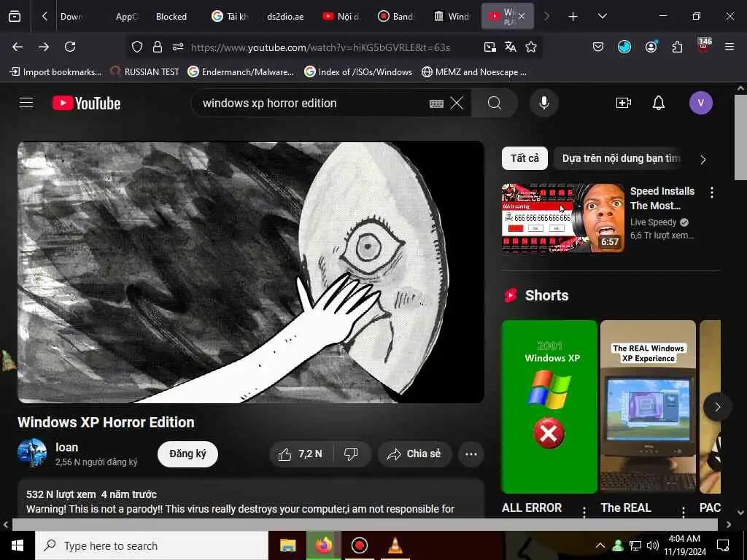Switch to the Blocked browser tab
Screen dimensions: 747x560
(171, 17)
